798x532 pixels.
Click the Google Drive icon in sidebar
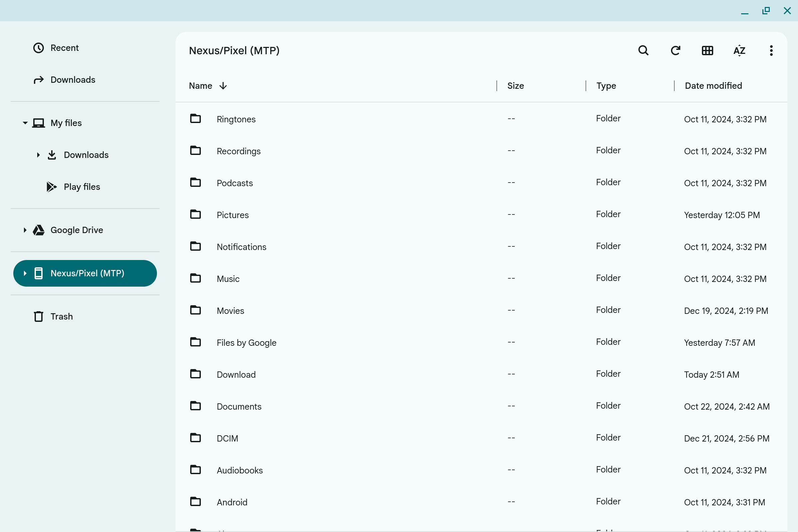coord(38,230)
